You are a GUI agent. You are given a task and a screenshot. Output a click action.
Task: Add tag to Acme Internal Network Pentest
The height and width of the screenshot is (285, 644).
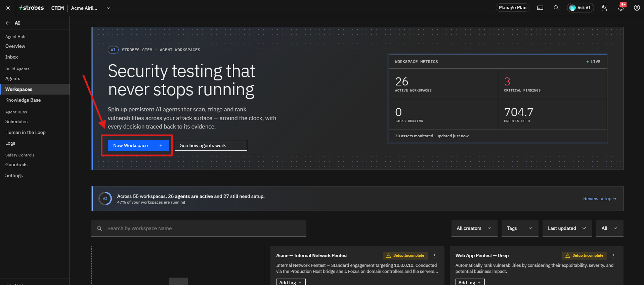(x=291, y=282)
